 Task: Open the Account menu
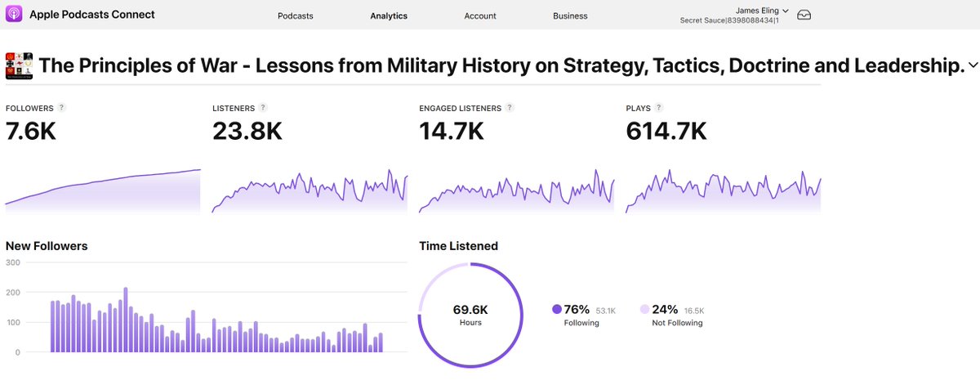click(479, 16)
